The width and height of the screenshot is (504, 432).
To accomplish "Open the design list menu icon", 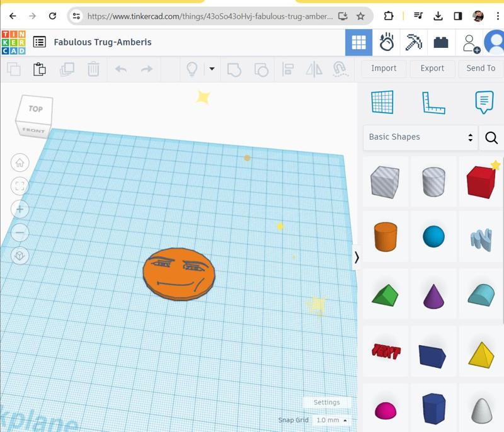I will (x=40, y=42).
